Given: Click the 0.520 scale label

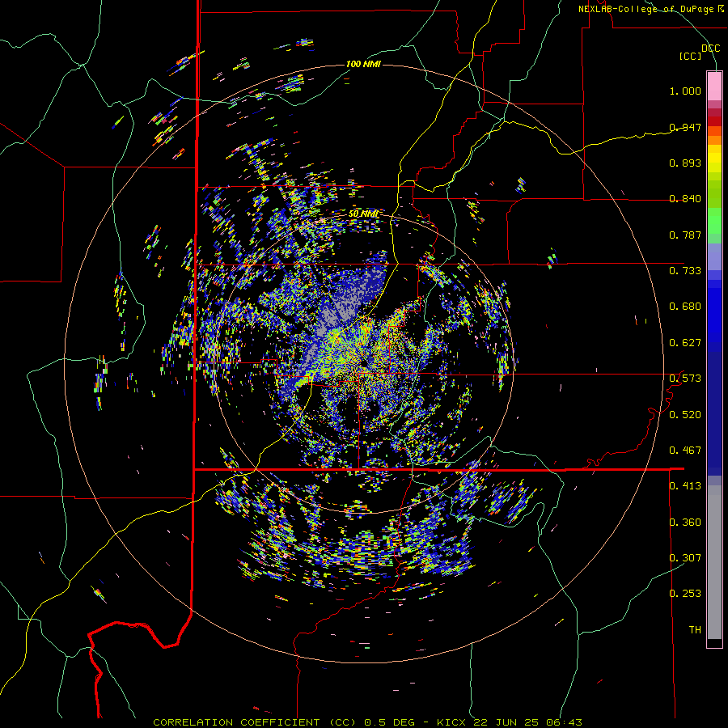Looking at the screenshot, I should click(685, 414).
